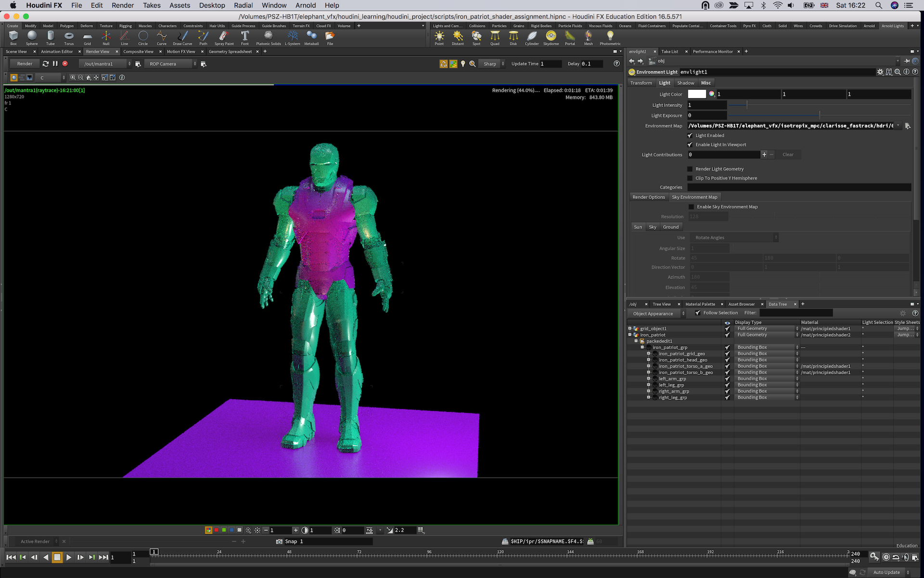The width and height of the screenshot is (924, 578).
Task: Click the white Light Color swatch
Action: 696,94
